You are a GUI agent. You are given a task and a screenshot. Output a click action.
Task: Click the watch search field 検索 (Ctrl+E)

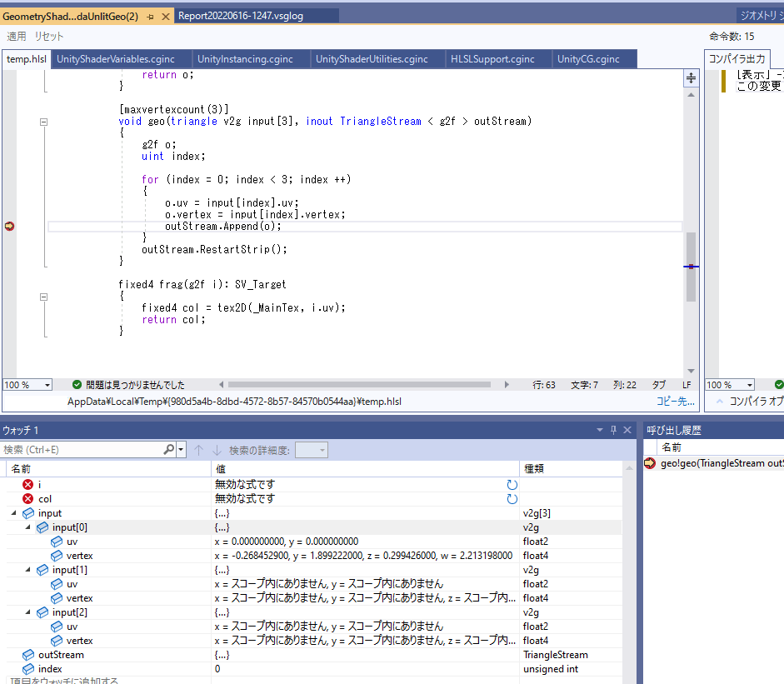coord(82,450)
